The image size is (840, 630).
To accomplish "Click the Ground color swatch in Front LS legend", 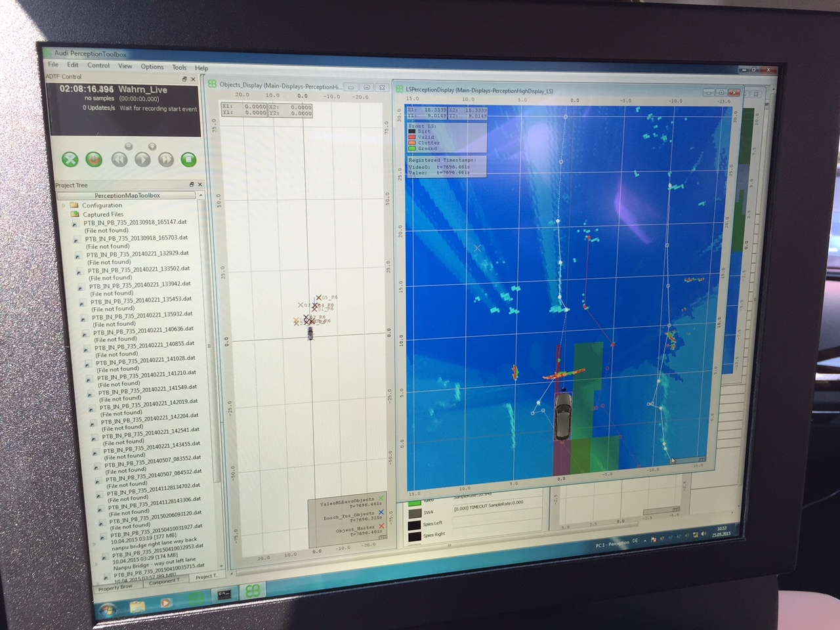I will point(412,148).
